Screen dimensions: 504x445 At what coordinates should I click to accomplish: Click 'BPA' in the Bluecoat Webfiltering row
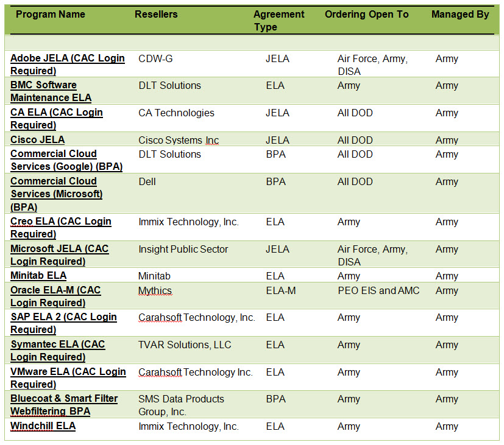click(x=276, y=399)
